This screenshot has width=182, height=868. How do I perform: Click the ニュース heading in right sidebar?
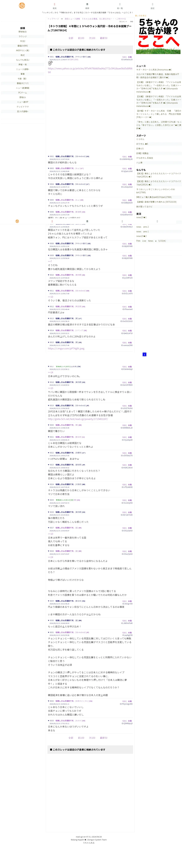tap(141, 66)
